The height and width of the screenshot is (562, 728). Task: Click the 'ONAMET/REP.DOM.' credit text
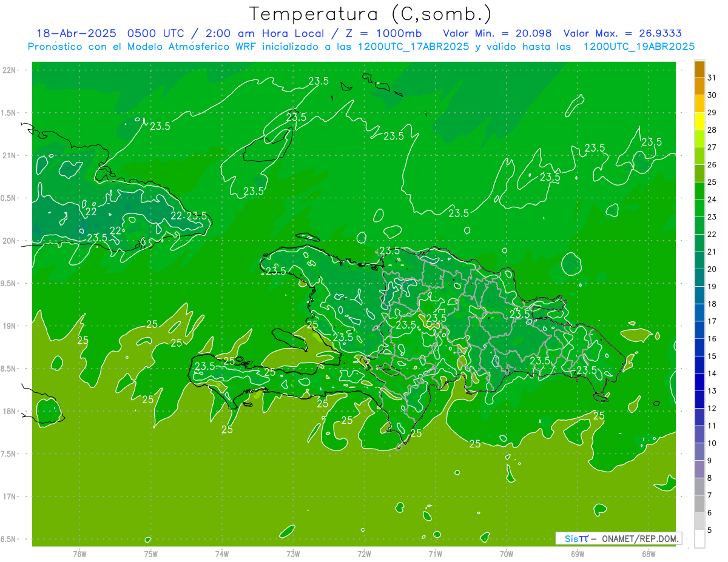tap(639, 538)
